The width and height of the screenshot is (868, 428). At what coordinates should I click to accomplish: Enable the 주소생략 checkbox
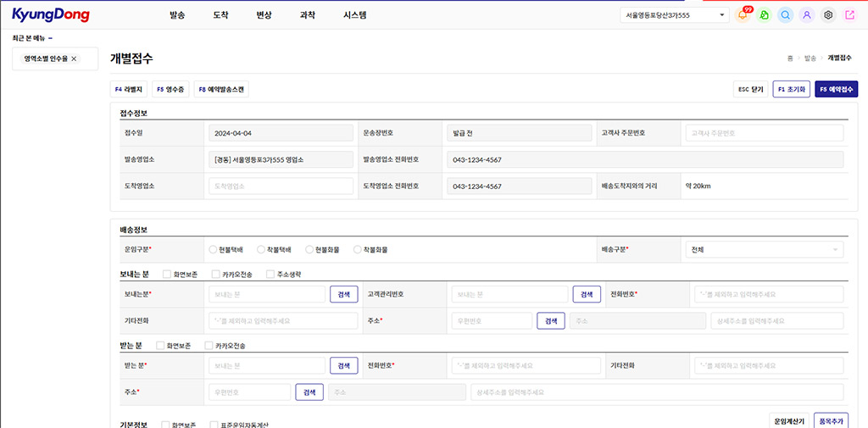[270, 274]
